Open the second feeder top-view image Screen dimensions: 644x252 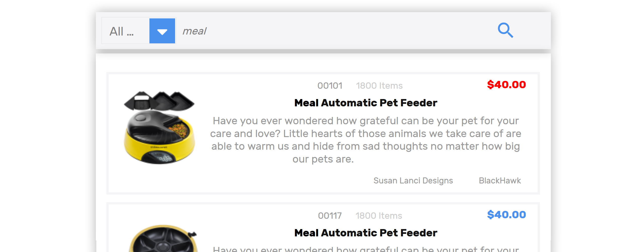163,238
